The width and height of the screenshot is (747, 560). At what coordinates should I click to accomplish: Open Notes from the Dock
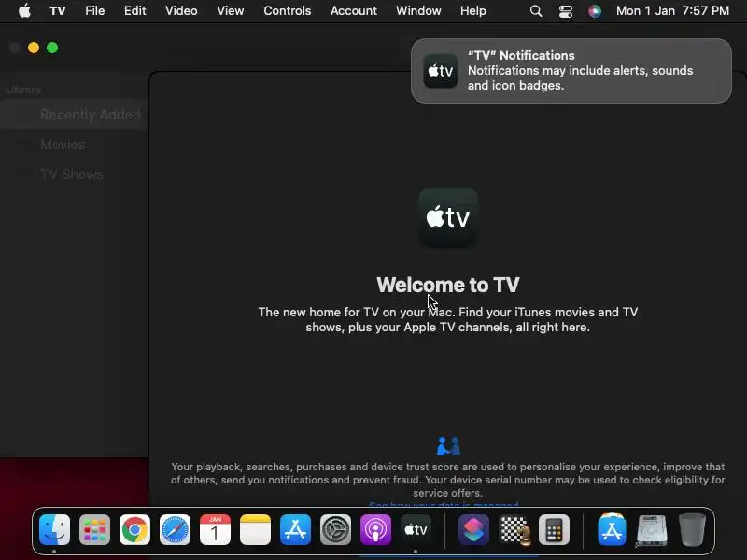pyautogui.click(x=255, y=529)
